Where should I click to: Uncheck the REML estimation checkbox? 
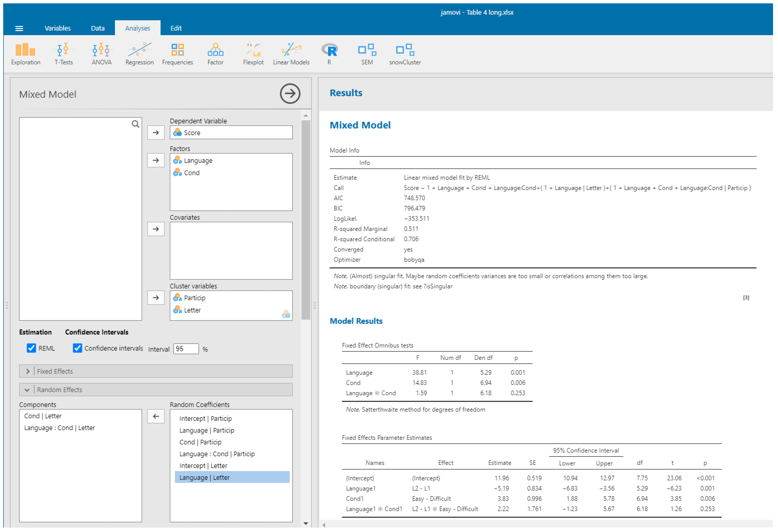click(x=32, y=348)
